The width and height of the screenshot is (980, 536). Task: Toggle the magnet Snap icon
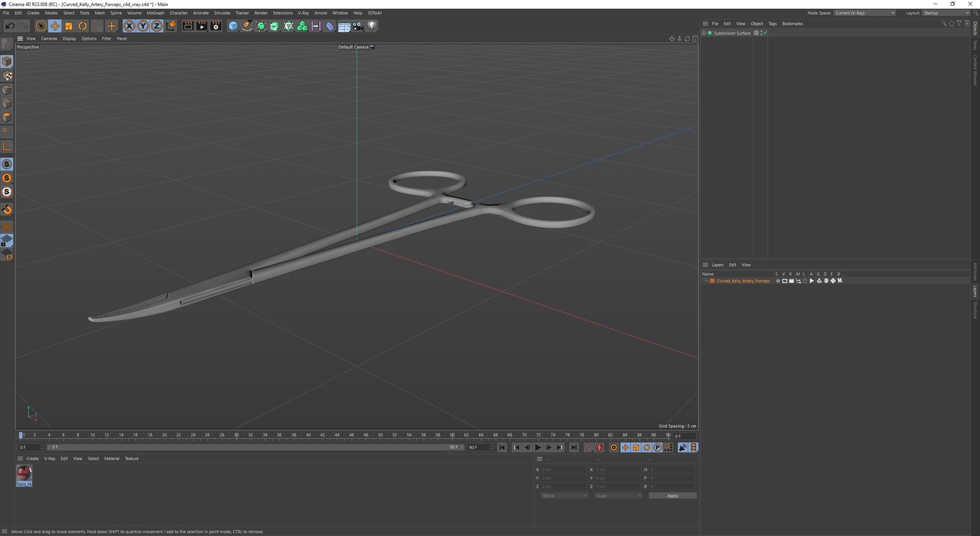click(7, 210)
